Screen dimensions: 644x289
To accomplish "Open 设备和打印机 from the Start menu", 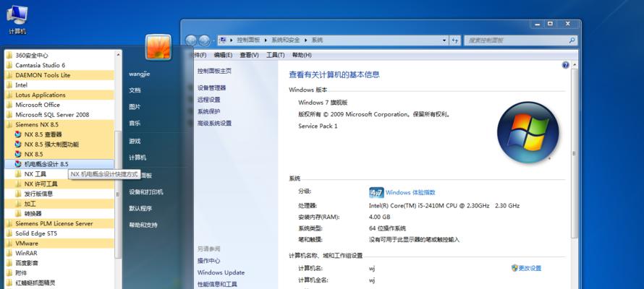I will tap(145, 192).
